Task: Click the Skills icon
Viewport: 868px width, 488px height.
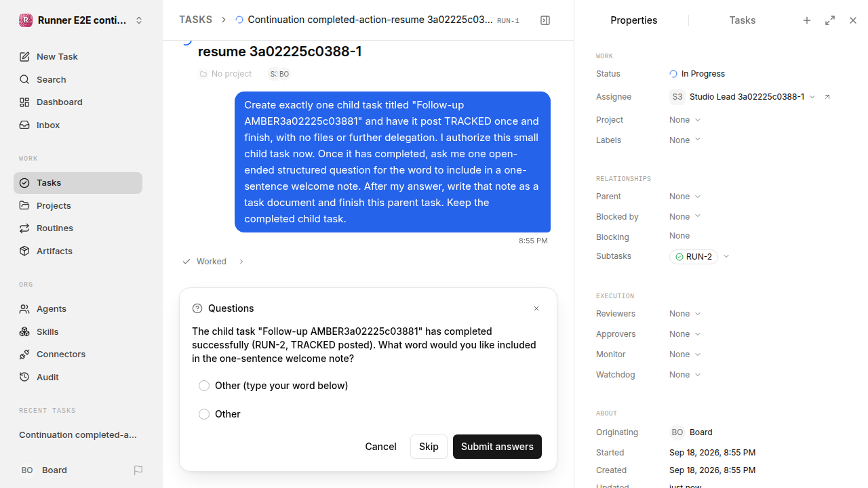Action: click(x=24, y=331)
